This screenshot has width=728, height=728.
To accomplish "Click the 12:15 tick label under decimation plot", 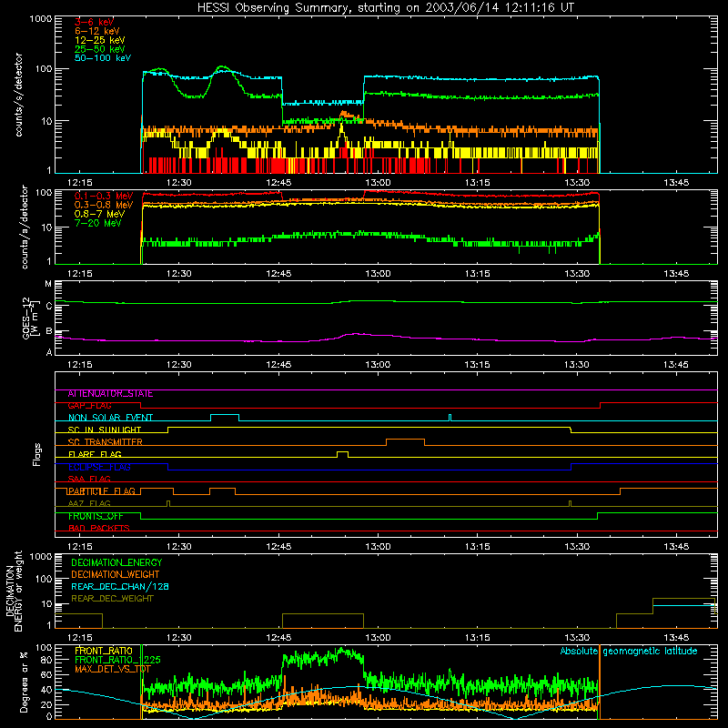I will pyautogui.click(x=80, y=638).
